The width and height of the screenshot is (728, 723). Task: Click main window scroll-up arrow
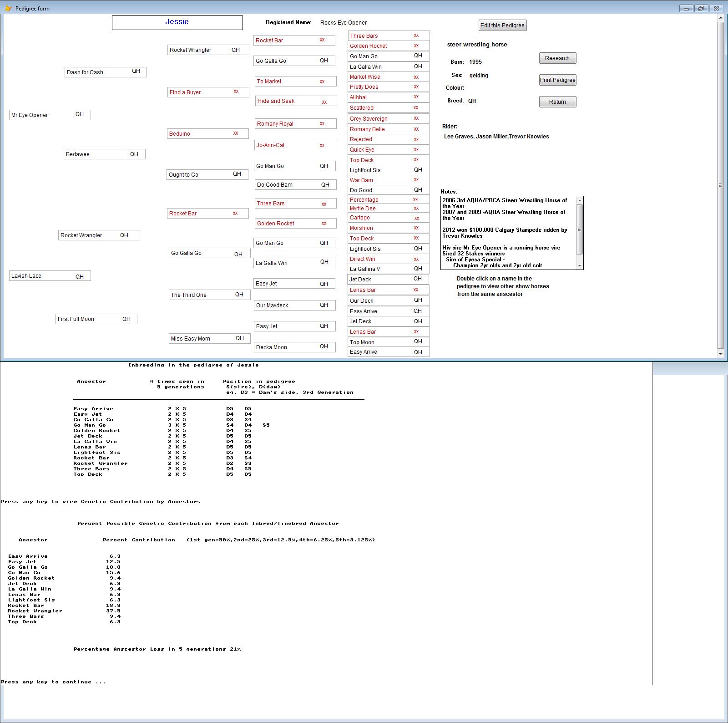pos(720,18)
